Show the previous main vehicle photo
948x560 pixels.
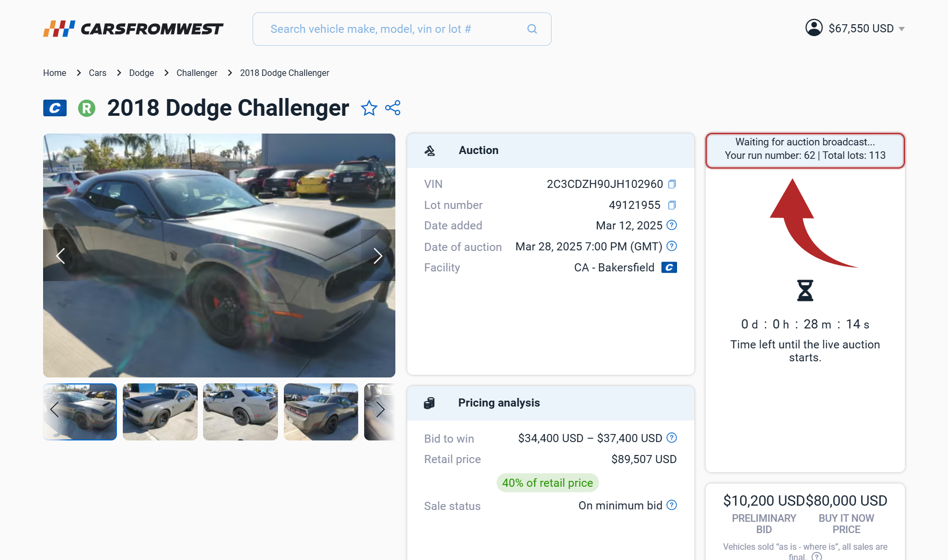(x=60, y=256)
